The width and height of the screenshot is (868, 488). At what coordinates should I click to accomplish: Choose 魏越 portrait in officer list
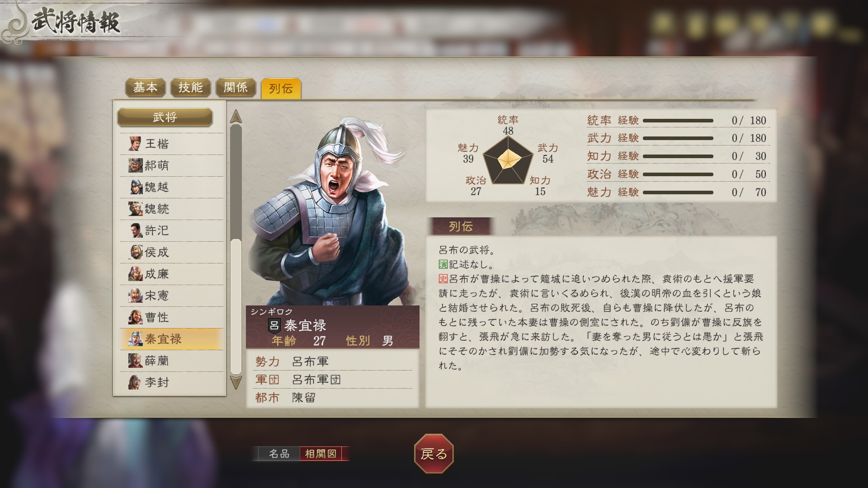pyautogui.click(x=135, y=187)
